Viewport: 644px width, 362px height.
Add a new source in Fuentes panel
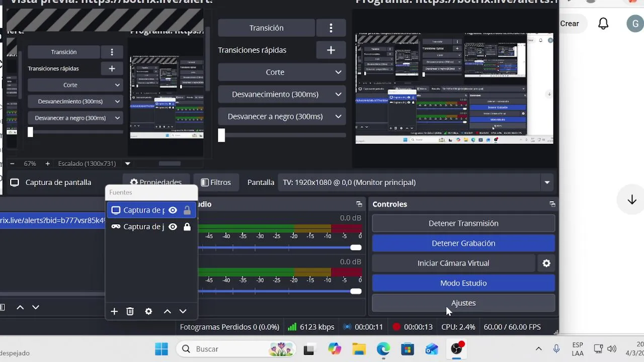[x=114, y=311]
